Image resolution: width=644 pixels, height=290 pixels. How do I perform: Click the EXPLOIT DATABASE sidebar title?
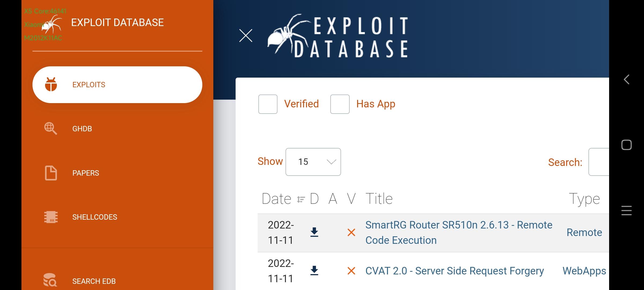tap(117, 23)
